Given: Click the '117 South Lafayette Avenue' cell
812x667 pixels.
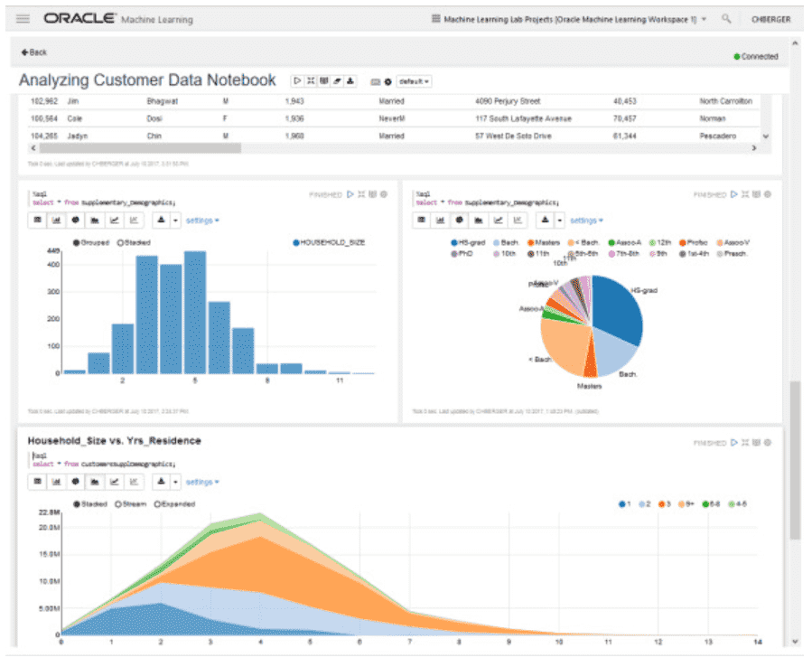Looking at the screenshot, I should [523, 118].
